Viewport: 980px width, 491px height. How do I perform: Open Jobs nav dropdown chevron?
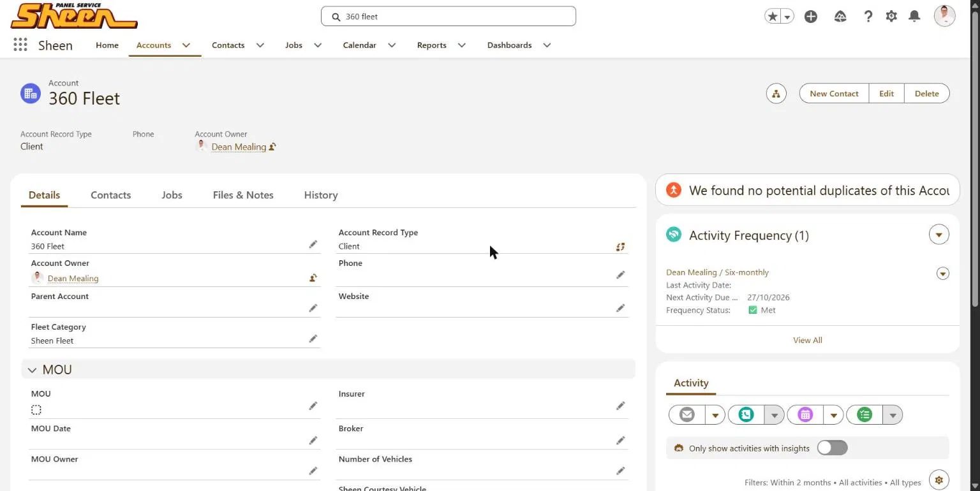click(318, 45)
